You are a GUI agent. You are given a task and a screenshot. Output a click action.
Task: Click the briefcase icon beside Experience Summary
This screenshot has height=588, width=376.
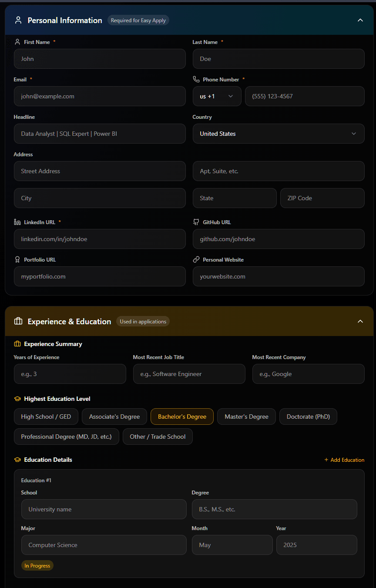[x=17, y=344]
